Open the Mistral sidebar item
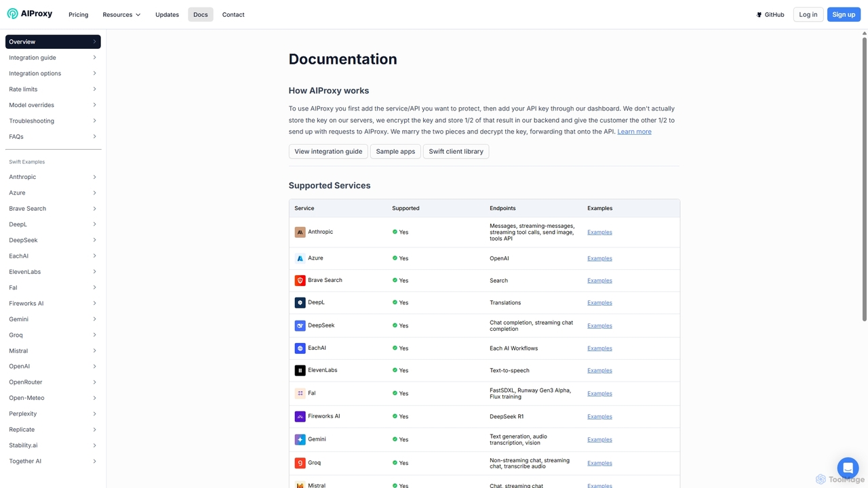Screen dimensions: 868x488 pos(53,350)
